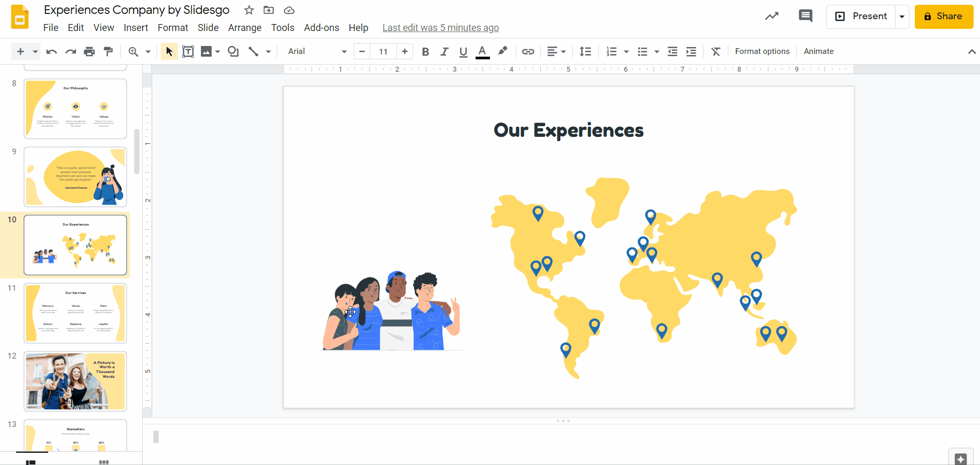Image resolution: width=980 pixels, height=465 pixels.
Task: Click the Explore button at bottom right
Action: (961, 459)
